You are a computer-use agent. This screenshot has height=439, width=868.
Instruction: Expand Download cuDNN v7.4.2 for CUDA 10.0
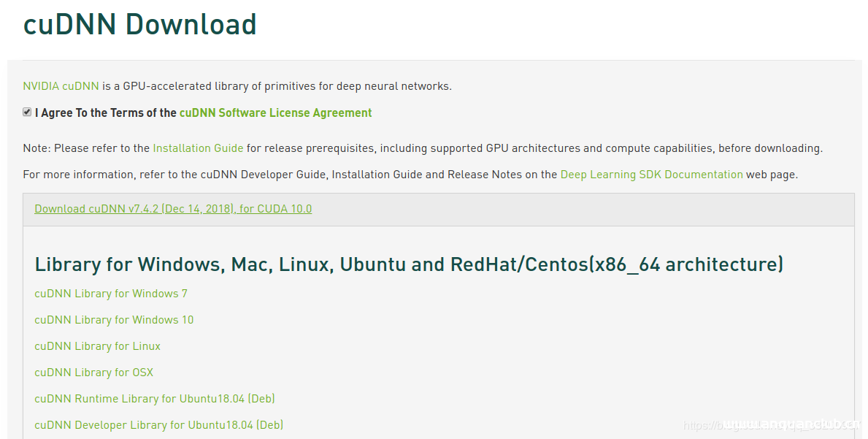click(172, 208)
